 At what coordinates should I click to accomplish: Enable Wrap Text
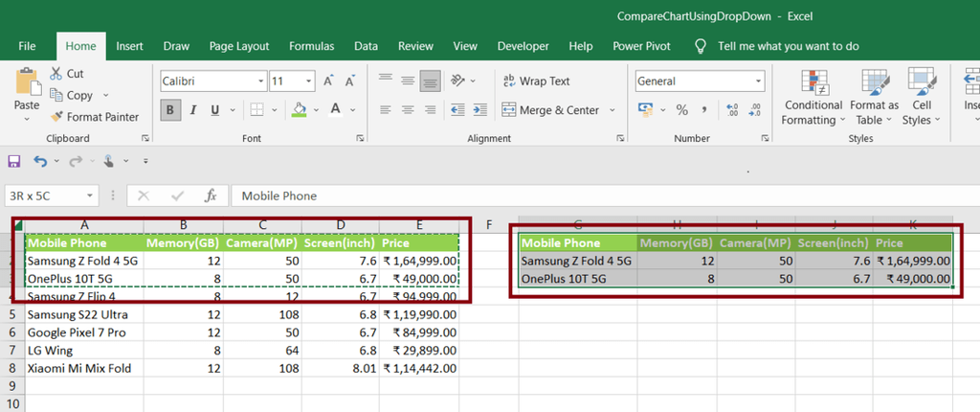tap(536, 80)
